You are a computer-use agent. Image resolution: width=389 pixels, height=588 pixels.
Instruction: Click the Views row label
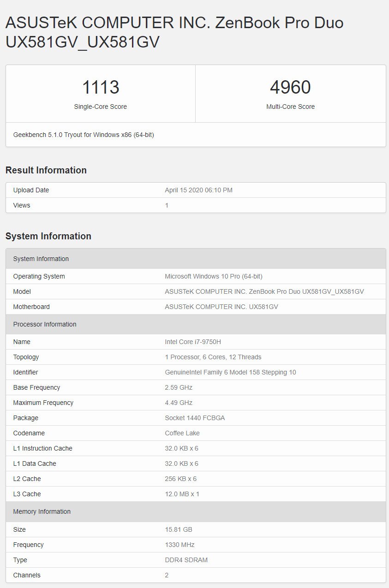coord(22,205)
